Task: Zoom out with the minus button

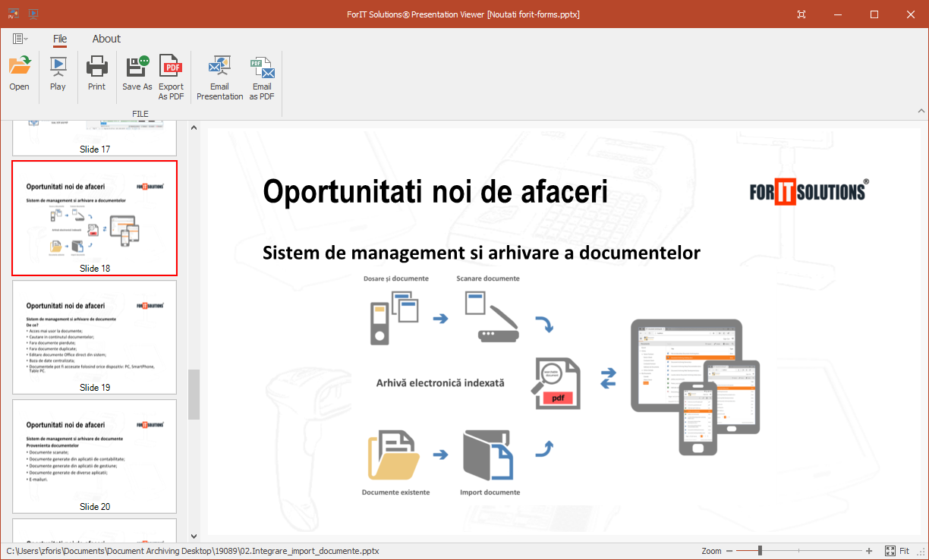Action: click(729, 551)
